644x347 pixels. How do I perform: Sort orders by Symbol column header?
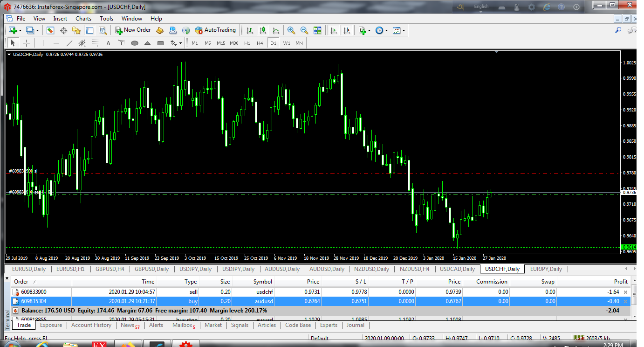click(263, 281)
